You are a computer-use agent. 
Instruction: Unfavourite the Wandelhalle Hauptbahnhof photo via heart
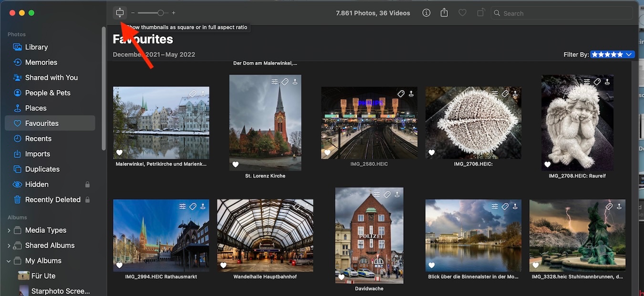coord(223,265)
